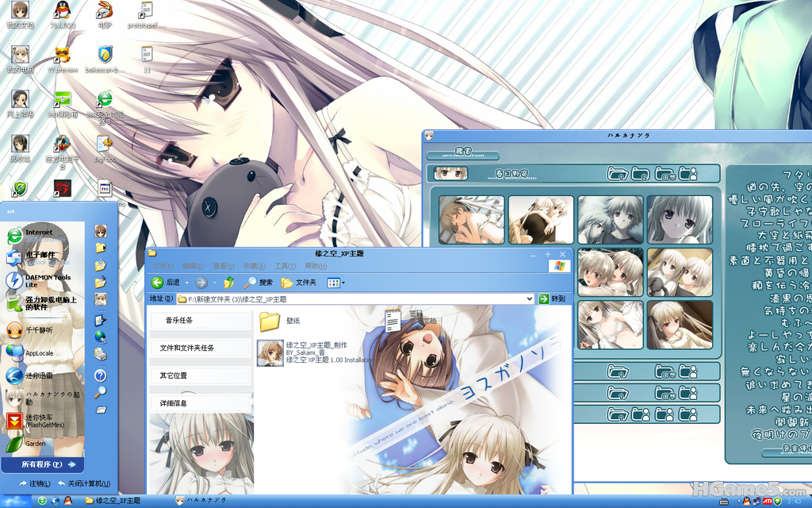The height and width of the screenshot is (508, 812).
Task: Collapse the 详细信息 section
Action: coord(201,402)
